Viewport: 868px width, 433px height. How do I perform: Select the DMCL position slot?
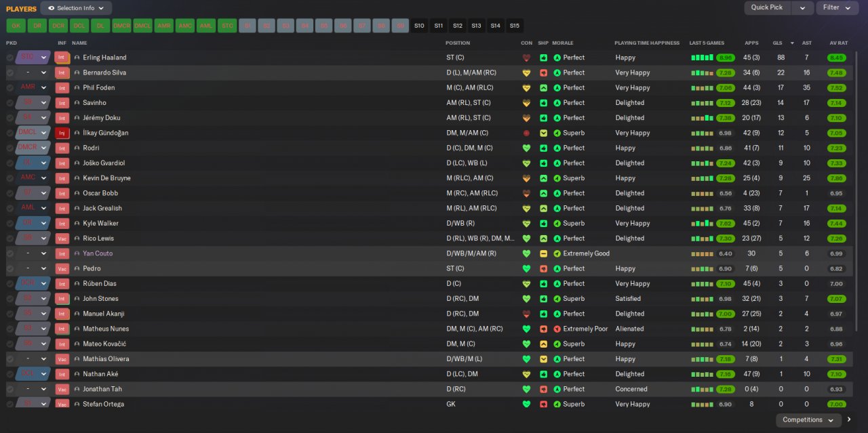142,26
